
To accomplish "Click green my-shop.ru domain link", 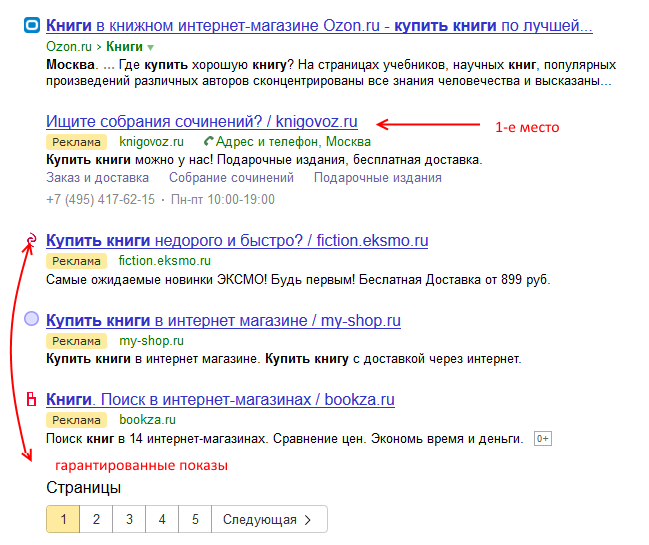I will click(151, 341).
